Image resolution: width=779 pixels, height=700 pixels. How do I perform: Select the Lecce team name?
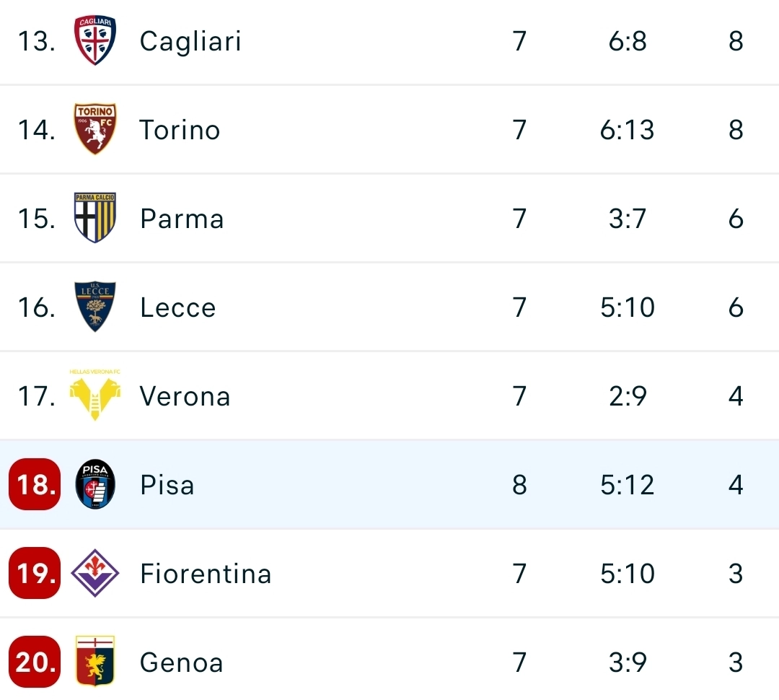coord(178,307)
